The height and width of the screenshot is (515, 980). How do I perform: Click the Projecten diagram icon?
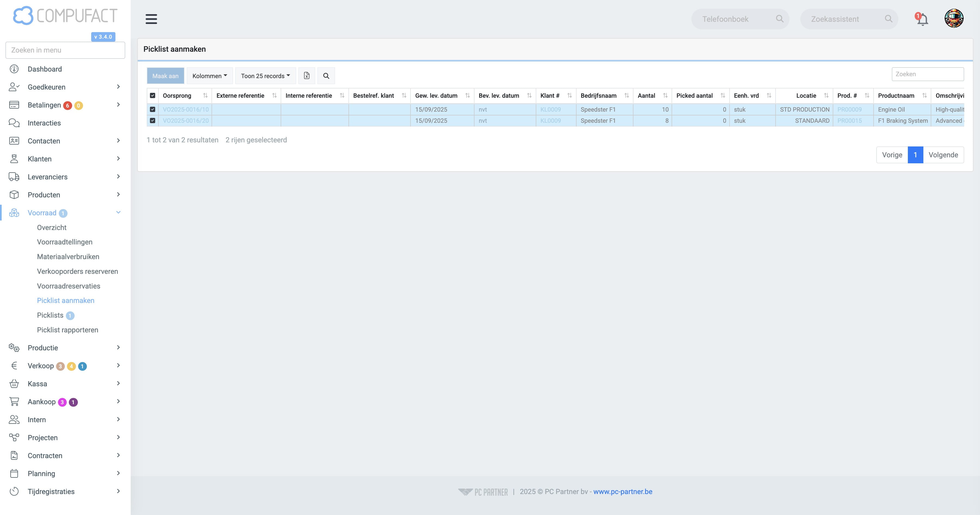[14, 438]
